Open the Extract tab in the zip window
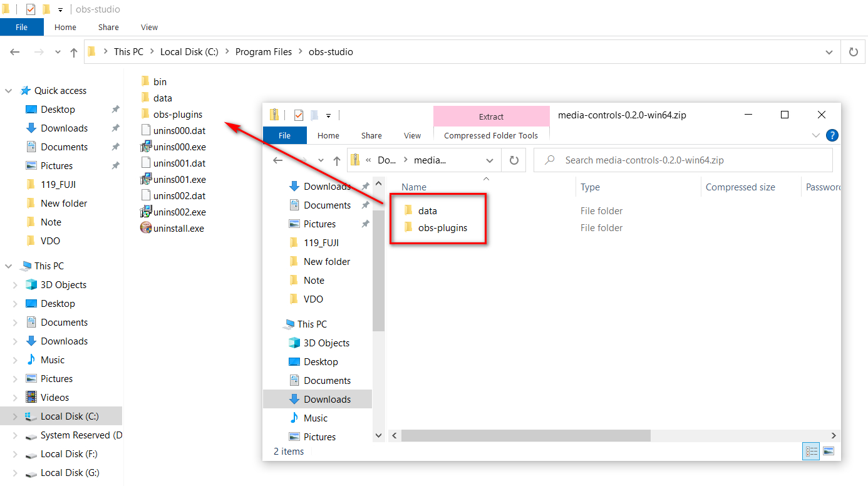Screen dimensions: 868x486 click(491, 116)
